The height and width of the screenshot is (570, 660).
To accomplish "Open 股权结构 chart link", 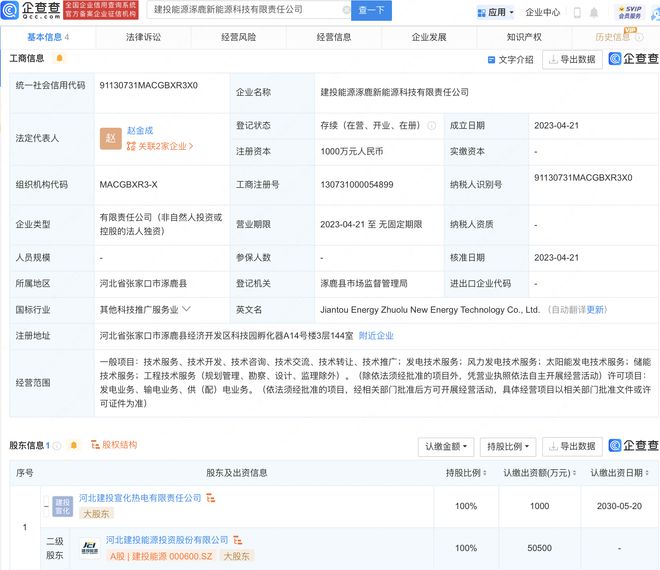I will pyautogui.click(x=114, y=445).
